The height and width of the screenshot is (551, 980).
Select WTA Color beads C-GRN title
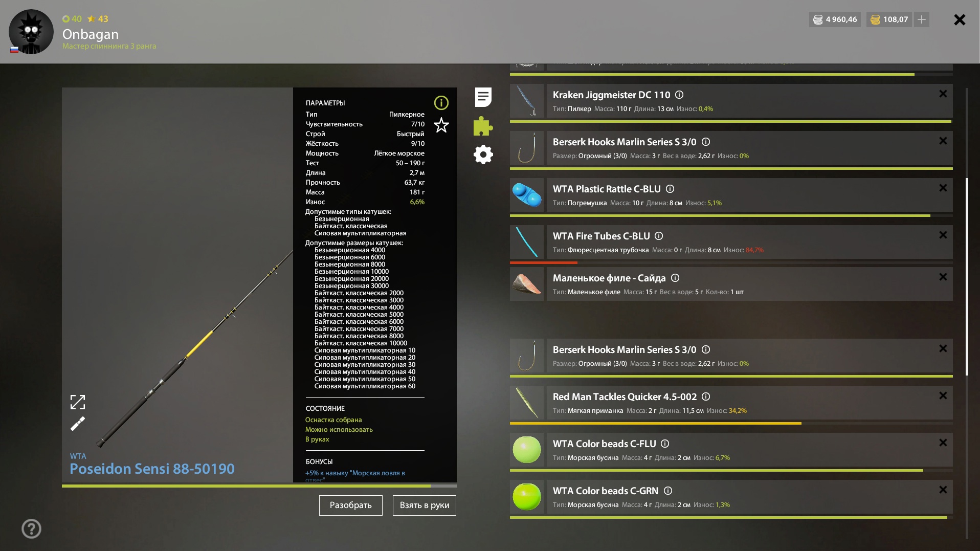coord(606,491)
